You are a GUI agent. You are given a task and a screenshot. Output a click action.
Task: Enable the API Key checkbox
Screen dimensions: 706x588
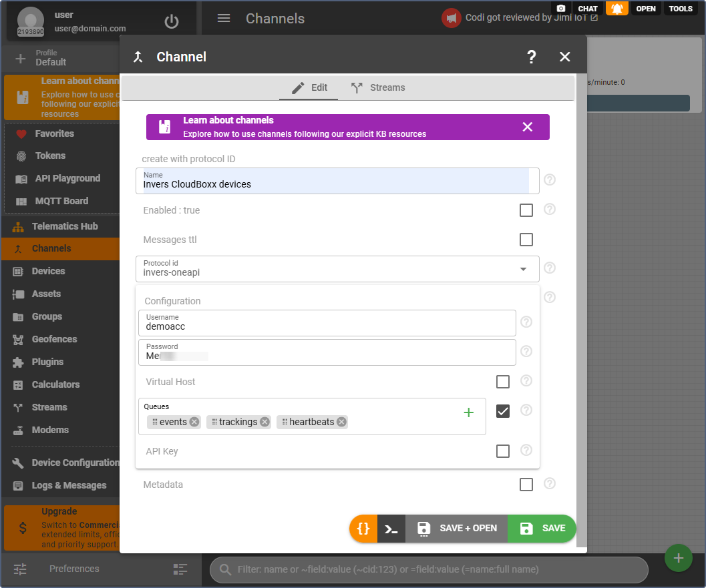(x=503, y=451)
